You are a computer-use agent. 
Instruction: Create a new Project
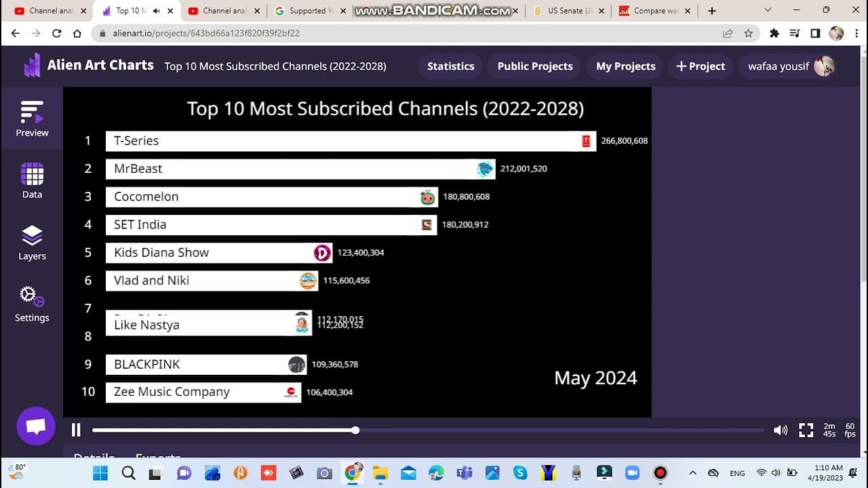coord(701,66)
